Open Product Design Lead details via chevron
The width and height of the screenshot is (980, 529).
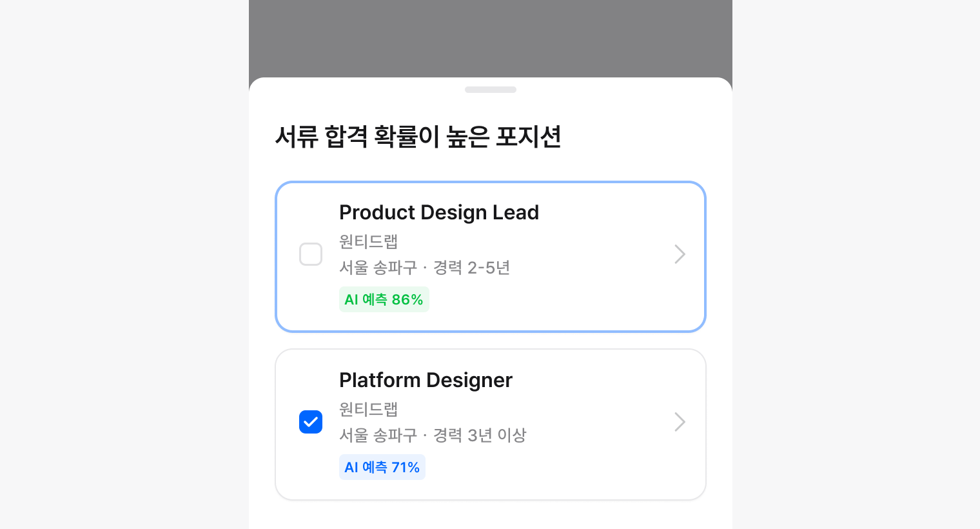point(680,254)
